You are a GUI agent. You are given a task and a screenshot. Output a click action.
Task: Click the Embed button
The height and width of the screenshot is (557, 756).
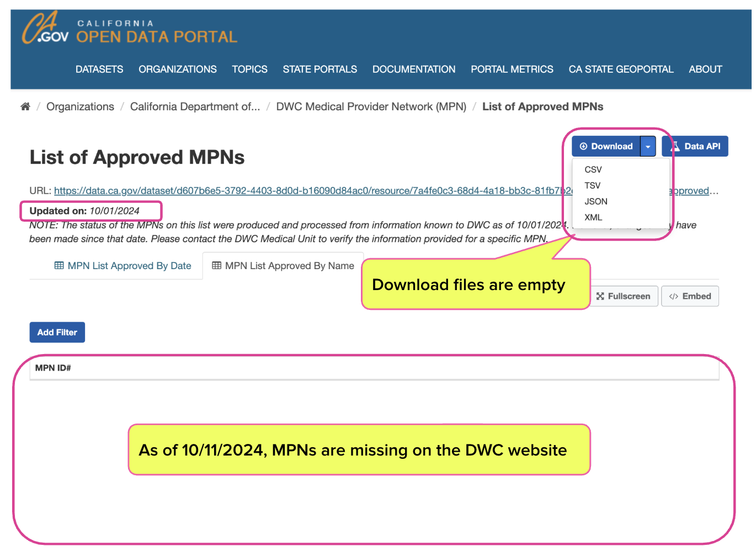point(690,296)
